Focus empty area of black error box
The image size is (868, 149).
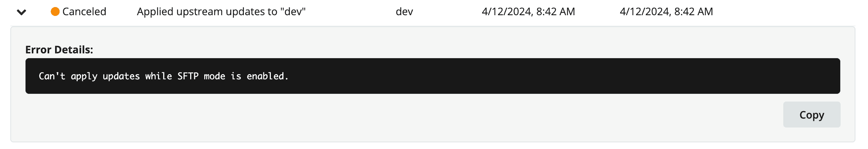[x=555, y=76]
